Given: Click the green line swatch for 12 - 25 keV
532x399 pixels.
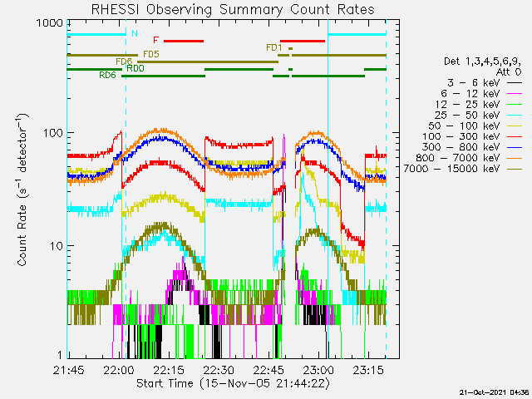Looking at the screenshot, I should tap(515, 104).
